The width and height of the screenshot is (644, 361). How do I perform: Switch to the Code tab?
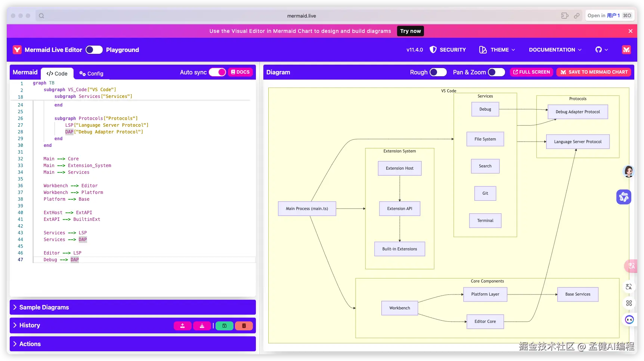57,74
